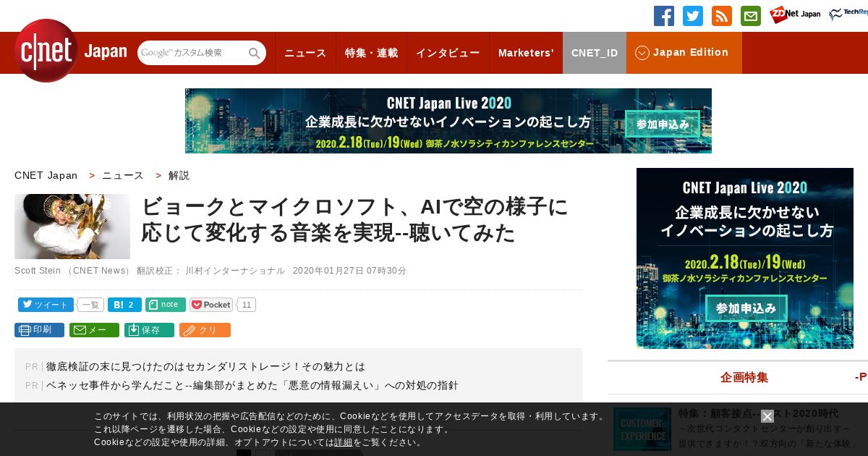Click the Pocket count 11 bubble
The height and width of the screenshot is (456, 868).
click(x=247, y=305)
